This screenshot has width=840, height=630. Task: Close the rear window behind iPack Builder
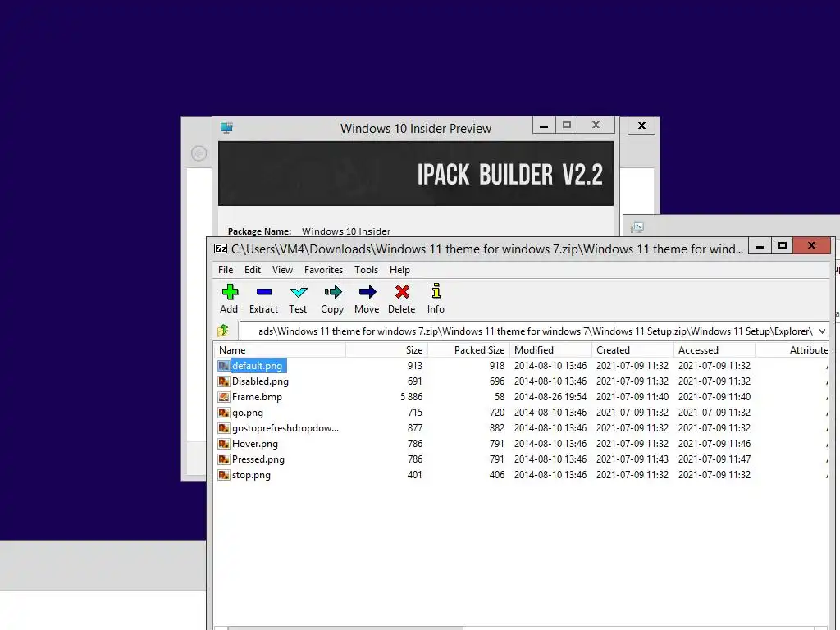pyautogui.click(x=641, y=126)
